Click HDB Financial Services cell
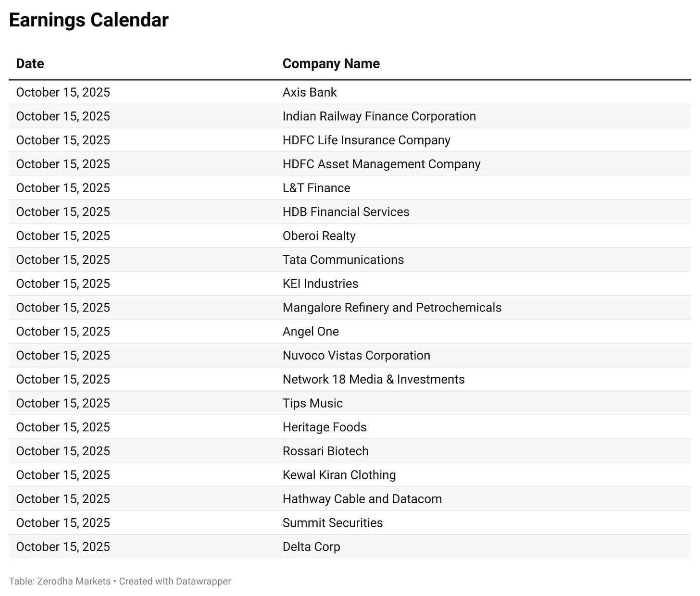 tap(346, 212)
